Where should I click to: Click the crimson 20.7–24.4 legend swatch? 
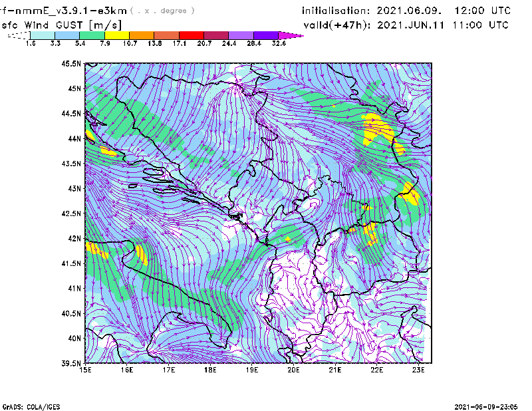coord(217,35)
